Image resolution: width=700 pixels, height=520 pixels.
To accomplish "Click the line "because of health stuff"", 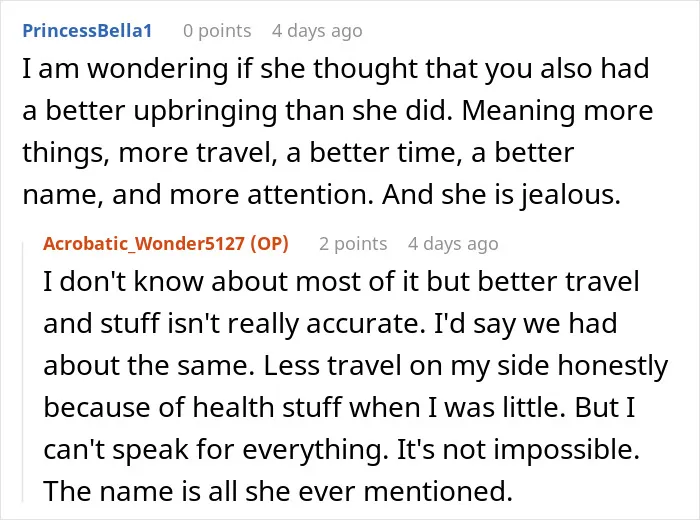I will 339,408.
